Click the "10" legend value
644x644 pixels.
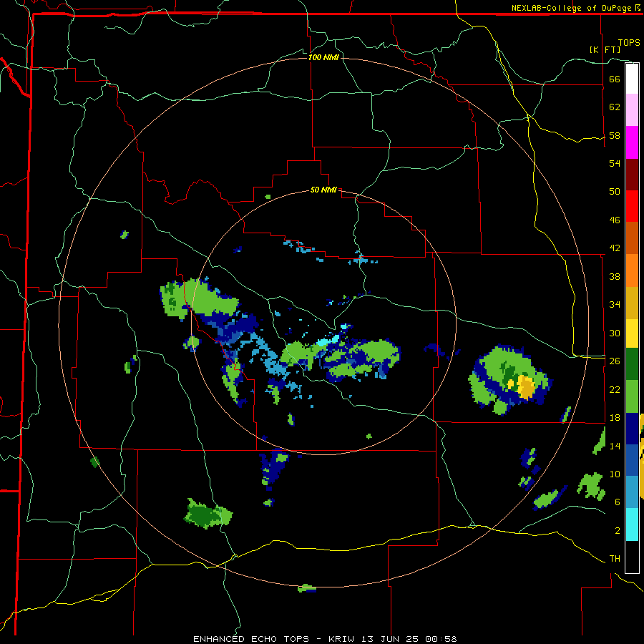tap(615, 474)
